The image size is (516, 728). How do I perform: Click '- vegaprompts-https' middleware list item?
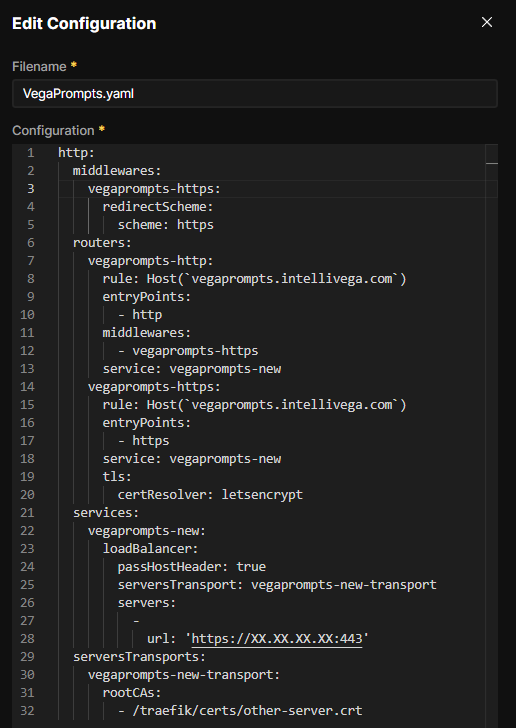point(188,351)
